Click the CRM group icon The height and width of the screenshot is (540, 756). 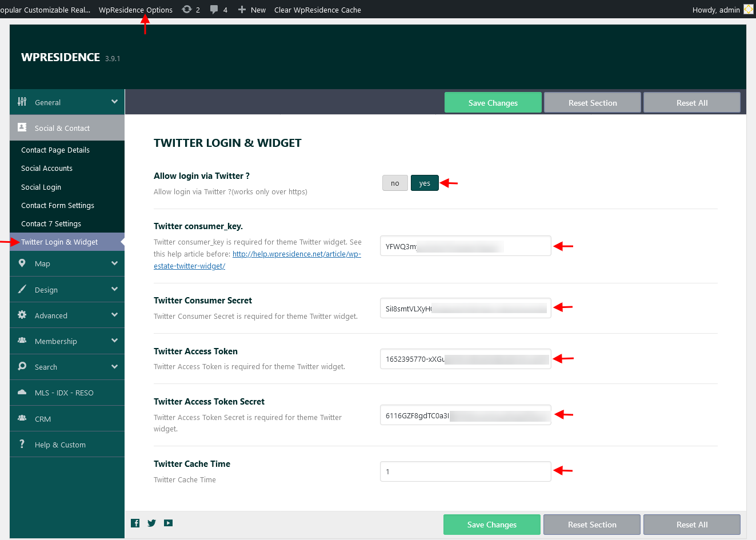22,418
